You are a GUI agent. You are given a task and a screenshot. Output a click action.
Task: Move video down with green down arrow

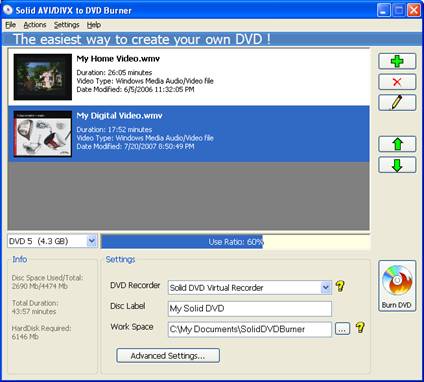tap(397, 165)
